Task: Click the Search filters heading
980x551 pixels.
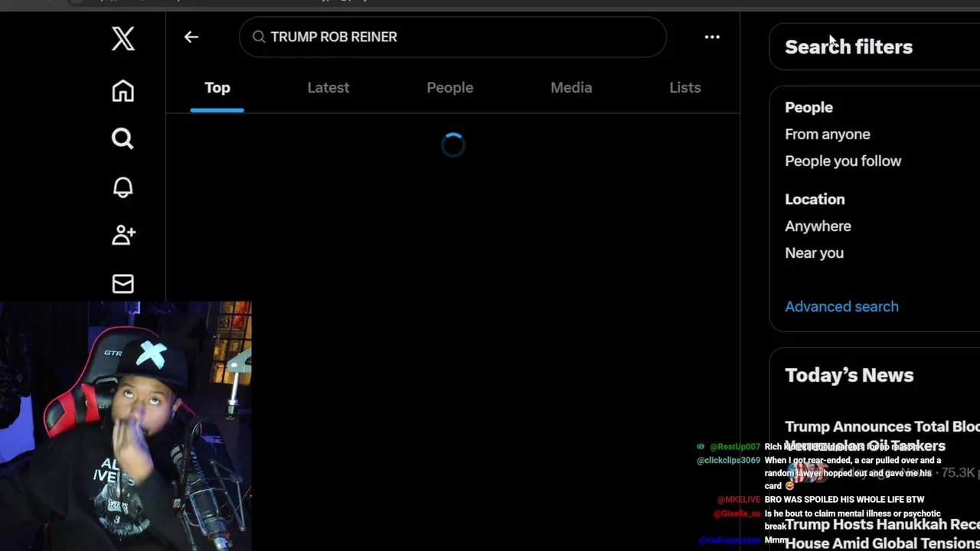Action: point(848,47)
